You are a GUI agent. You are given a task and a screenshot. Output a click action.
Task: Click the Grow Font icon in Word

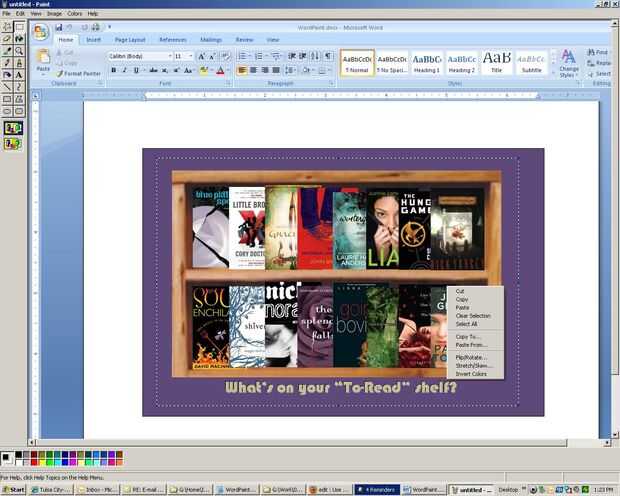coord(202,57)
